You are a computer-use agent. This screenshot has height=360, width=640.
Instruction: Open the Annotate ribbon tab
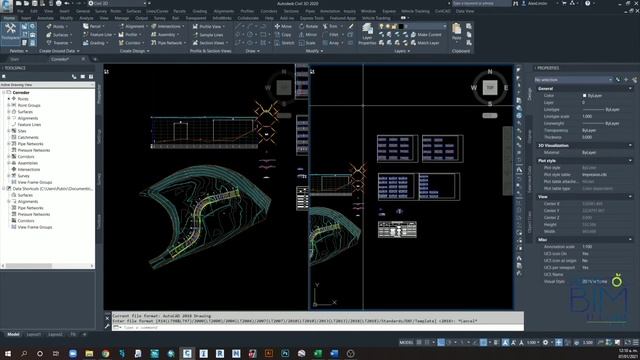45,18
